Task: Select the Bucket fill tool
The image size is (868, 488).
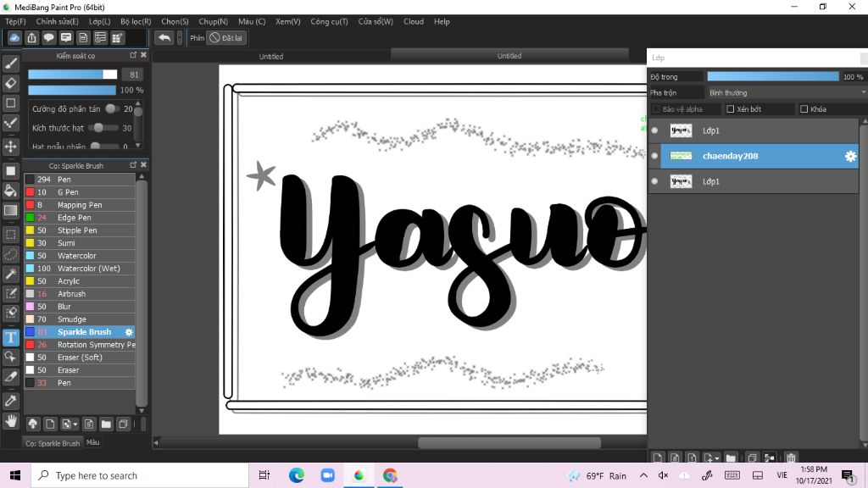Action: [10, 191]
